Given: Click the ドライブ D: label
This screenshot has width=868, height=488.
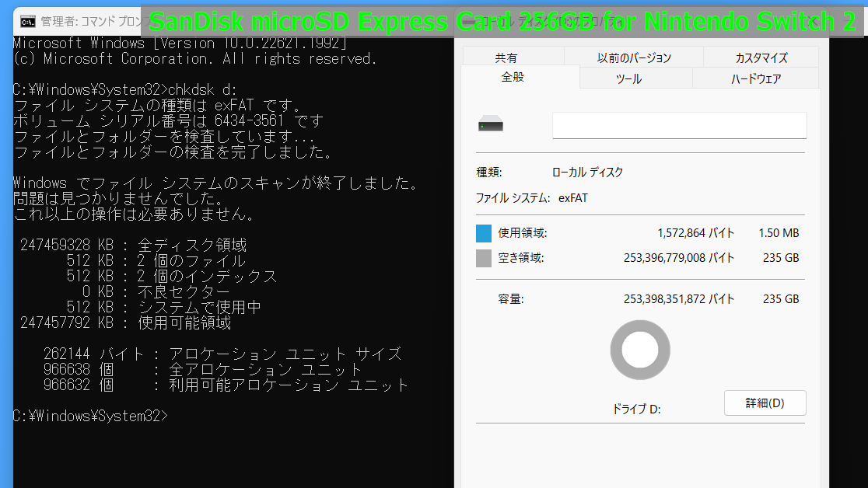Looking at the screenshot, I should [x=636, y=409].
